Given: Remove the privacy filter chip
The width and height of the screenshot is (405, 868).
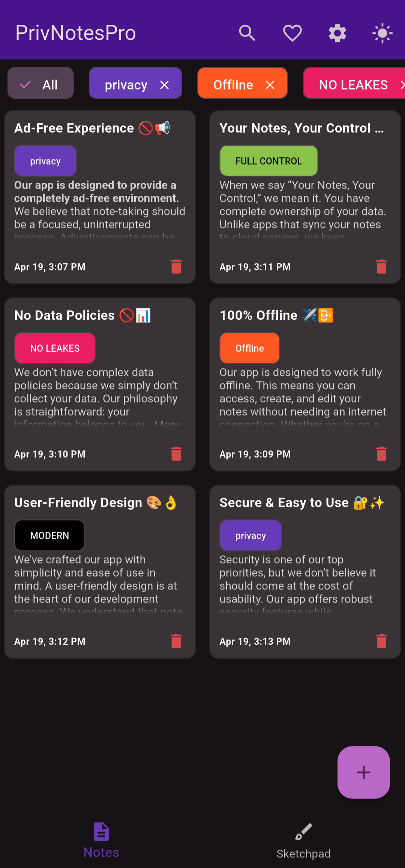Looking at the screenshot, I should pyautogui.click(x=164, y=84).
